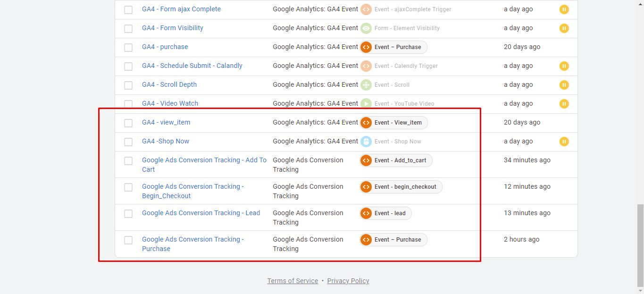Viewport: 644px width, 294px height.
Task: Tick checkbox beside GA4 - purchase tag
Action: [x=128, y=47]
